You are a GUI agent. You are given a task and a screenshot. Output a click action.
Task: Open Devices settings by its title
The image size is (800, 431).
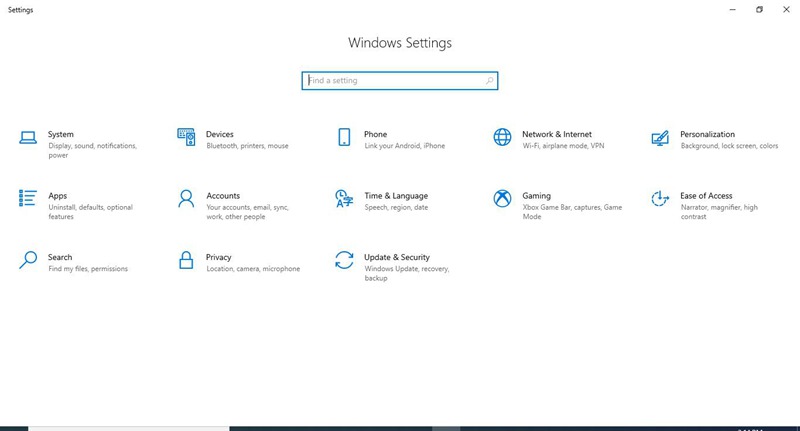(x=220, y=134)
